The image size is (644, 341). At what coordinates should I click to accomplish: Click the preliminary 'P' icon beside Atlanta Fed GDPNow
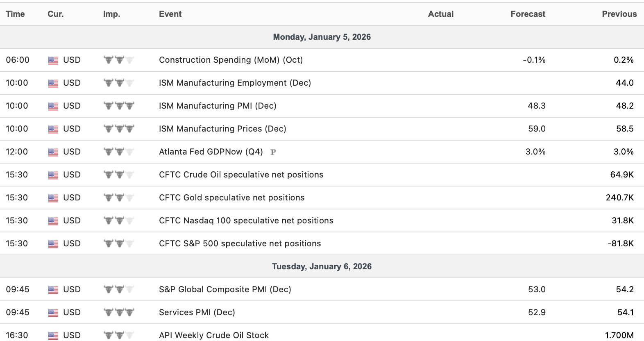coord(273,152)
